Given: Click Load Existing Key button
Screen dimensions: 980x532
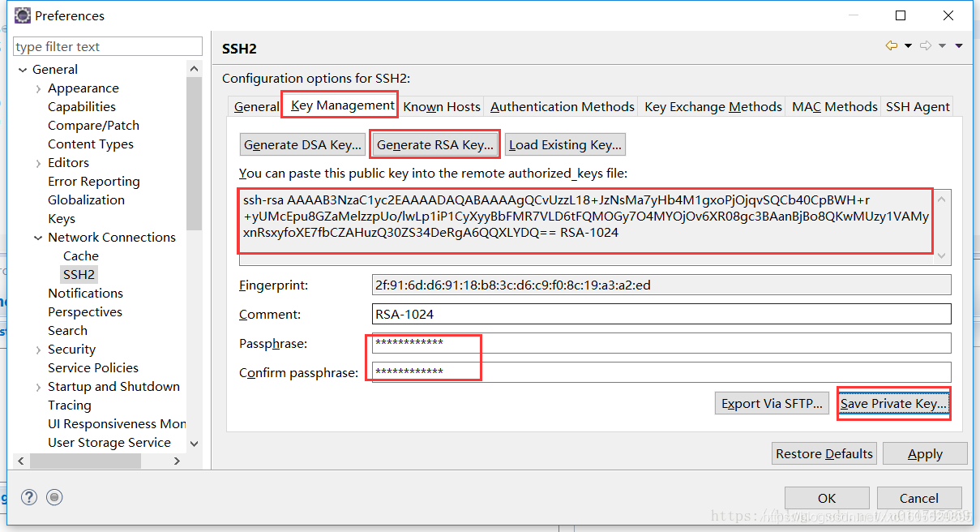Looking at the screenshot, I should pos(565,144).
